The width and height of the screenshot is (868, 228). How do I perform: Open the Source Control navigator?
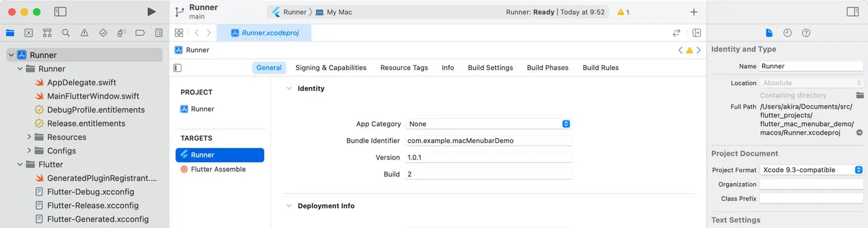pyautogui.click(x=29, y=33)
